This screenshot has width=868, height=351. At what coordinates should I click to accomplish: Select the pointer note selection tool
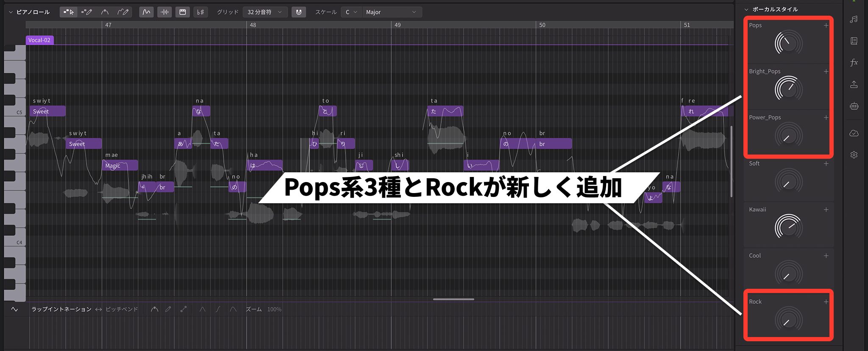point(69,12)
